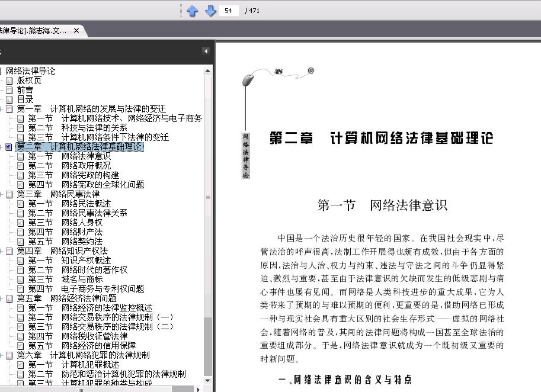Select the 熊志海 document tab

33,31
